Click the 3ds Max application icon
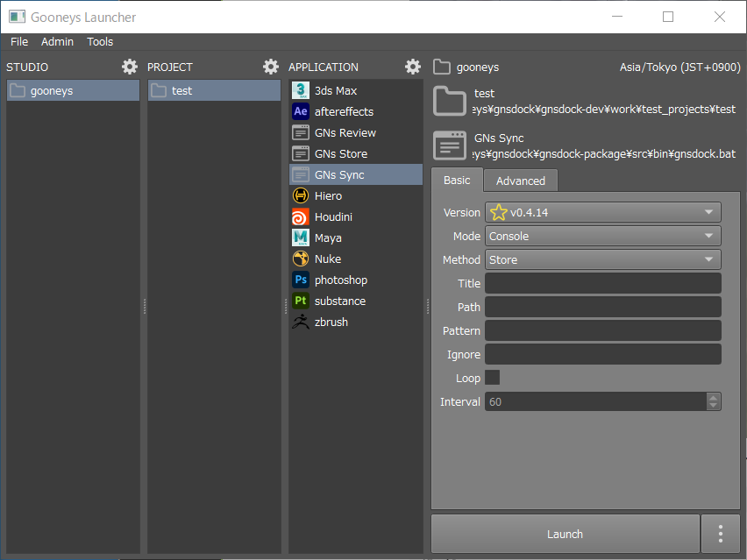The width and height of the screenshot is (747, 560). (x=301, y=90)
